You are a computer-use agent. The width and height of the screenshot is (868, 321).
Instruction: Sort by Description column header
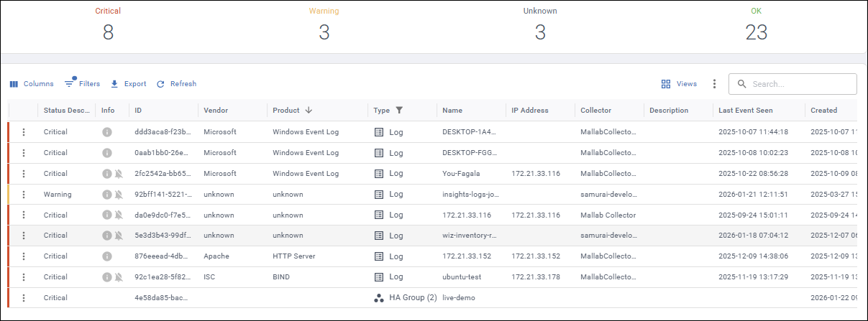(x=669, y=111)
